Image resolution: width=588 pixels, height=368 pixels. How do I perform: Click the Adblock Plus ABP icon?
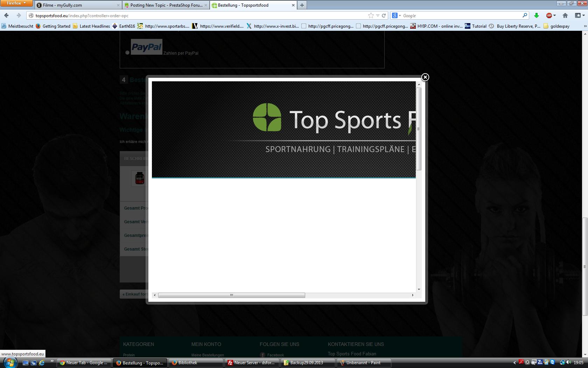coord(549,15)
